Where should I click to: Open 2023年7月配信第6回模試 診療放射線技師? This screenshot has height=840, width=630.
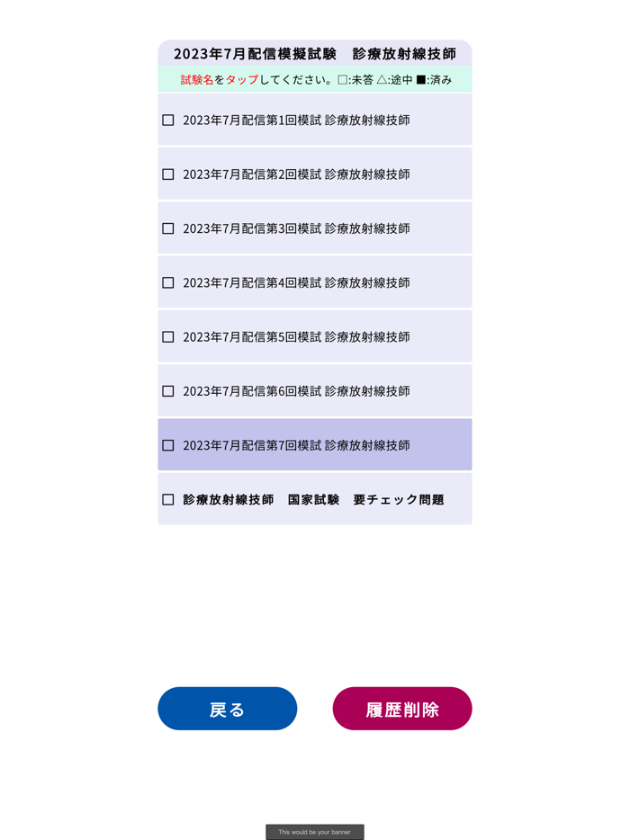297,390
